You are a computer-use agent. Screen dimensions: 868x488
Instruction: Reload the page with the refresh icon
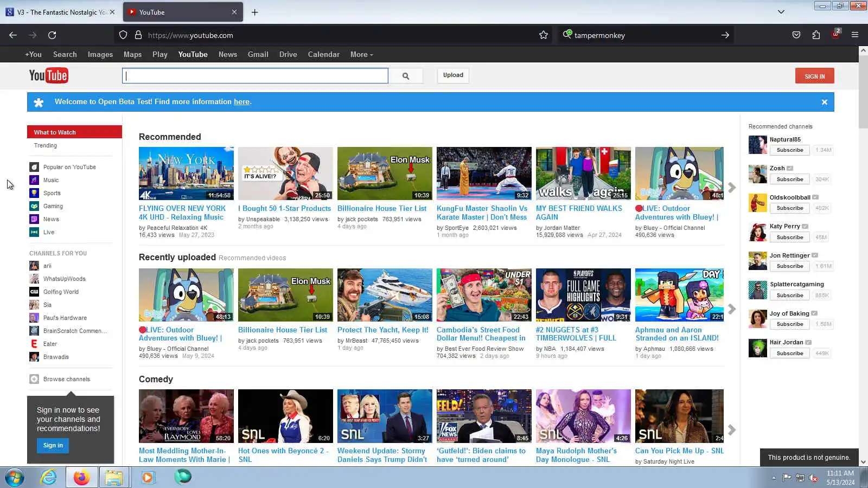tap(52, 35)
